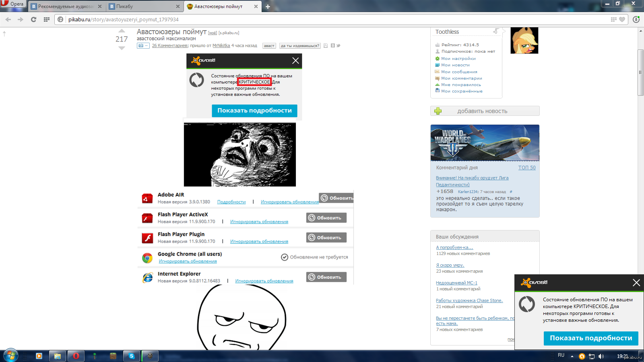Open the RU language switcher in taskbar
644x362 pixels.
tap(561, 356)
